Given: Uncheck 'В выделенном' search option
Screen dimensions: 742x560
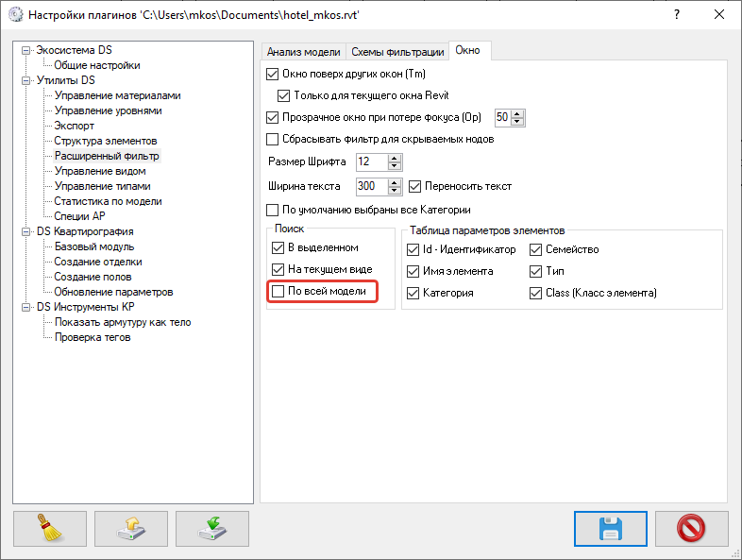Looking at the screenshot, I should pyautogui.click(x=278, y=247).
